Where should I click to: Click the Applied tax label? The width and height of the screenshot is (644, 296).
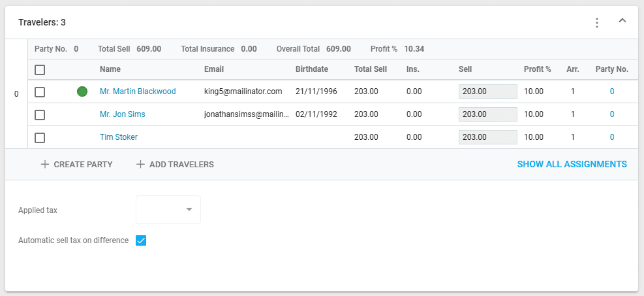coord(38,210)
